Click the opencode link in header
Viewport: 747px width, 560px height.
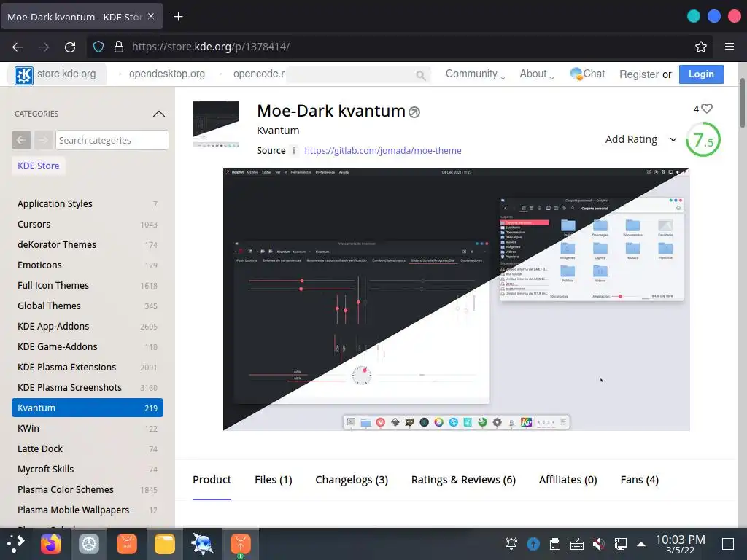(259, 74)
